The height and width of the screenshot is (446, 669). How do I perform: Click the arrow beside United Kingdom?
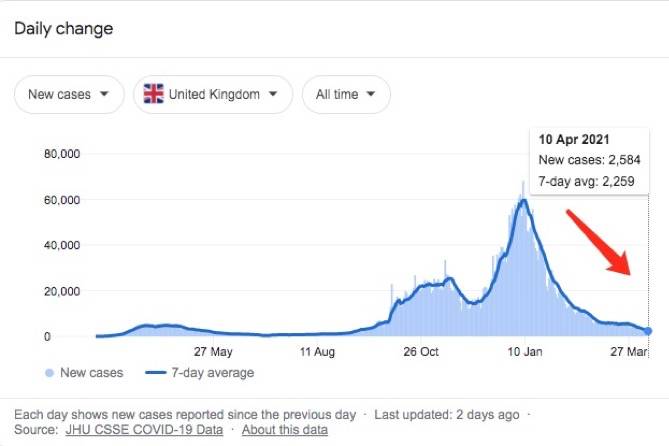273,95
